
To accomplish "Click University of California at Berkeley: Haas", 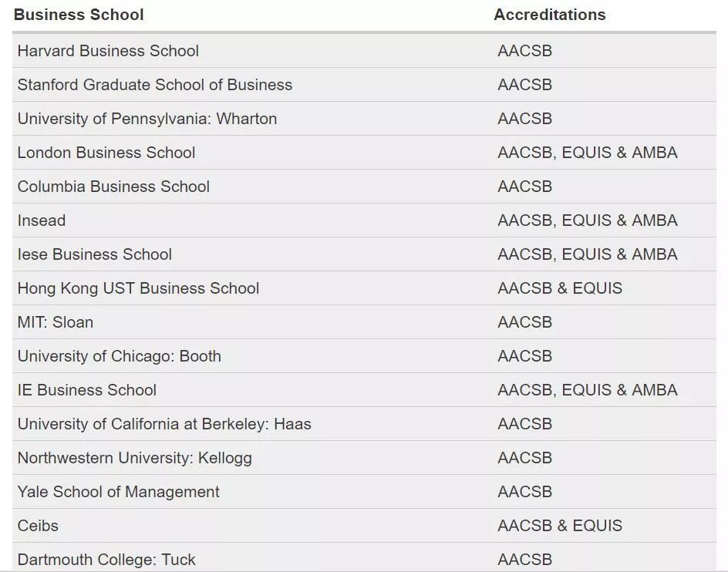I will pyautogui.click(x=164, y=424).
